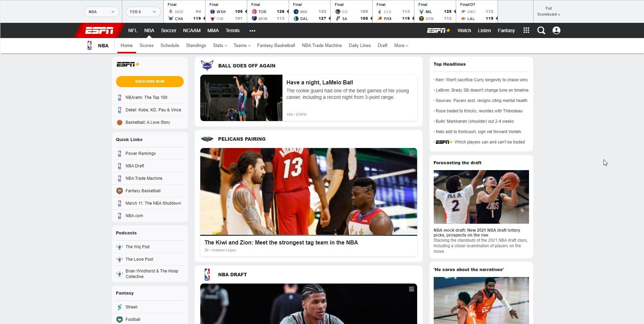The width and height of the screenshot is (644, 324).
Task: Click the Pelicans logo beside Pelicans Pairing
Action: pos(207,139)
